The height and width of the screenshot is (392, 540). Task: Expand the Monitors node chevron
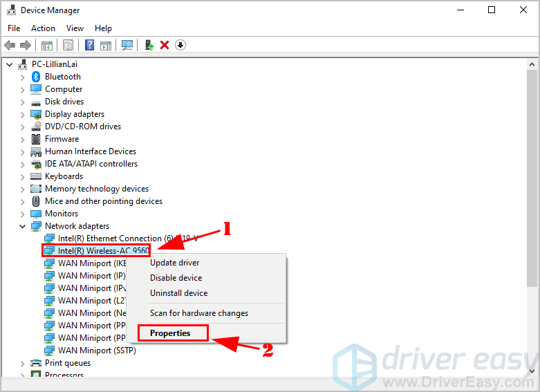(22, 214)
